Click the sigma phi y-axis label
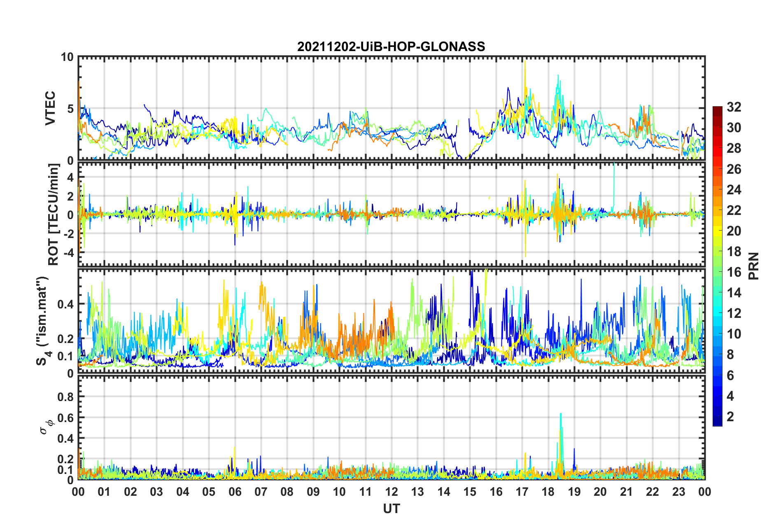The width and height of the screenshot is (783, 532). (46, 427)
